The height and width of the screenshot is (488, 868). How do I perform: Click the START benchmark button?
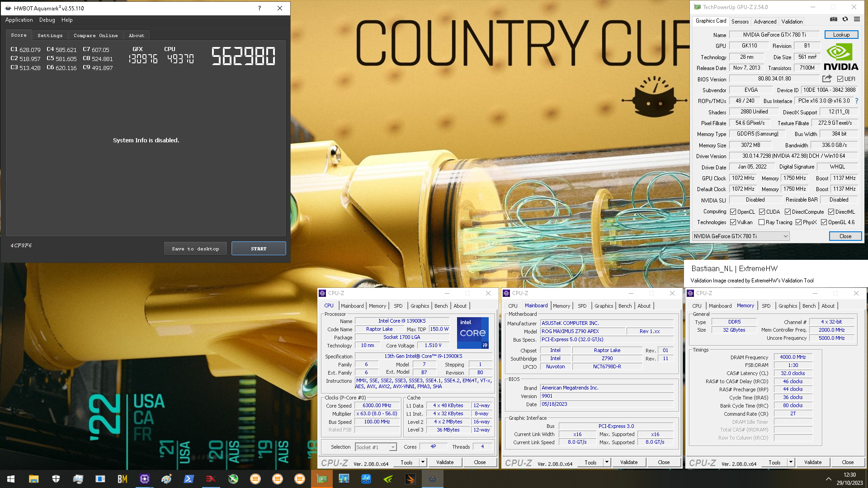[259, 249]
